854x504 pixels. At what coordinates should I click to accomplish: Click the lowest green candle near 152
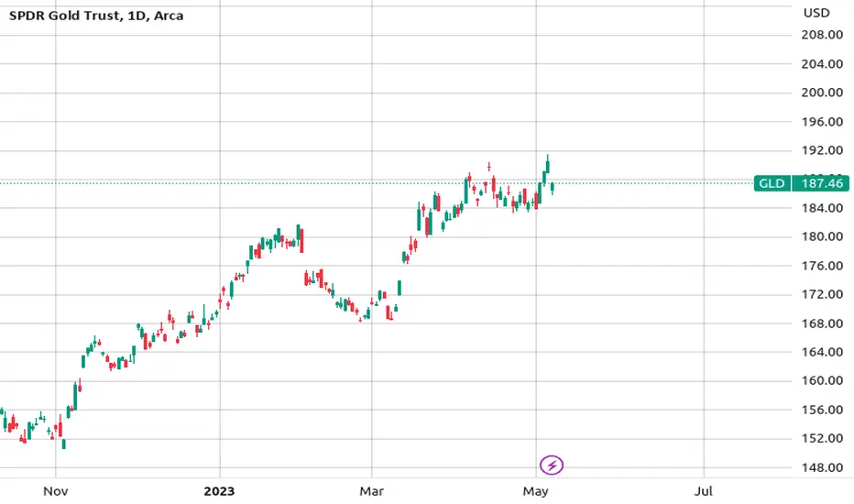pyautogui.click(x=64, y=444)
